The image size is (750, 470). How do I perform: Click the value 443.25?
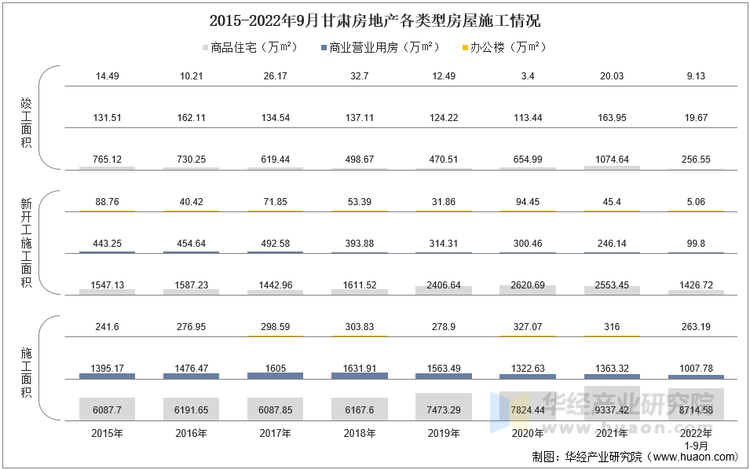click(x=107, y=243)
